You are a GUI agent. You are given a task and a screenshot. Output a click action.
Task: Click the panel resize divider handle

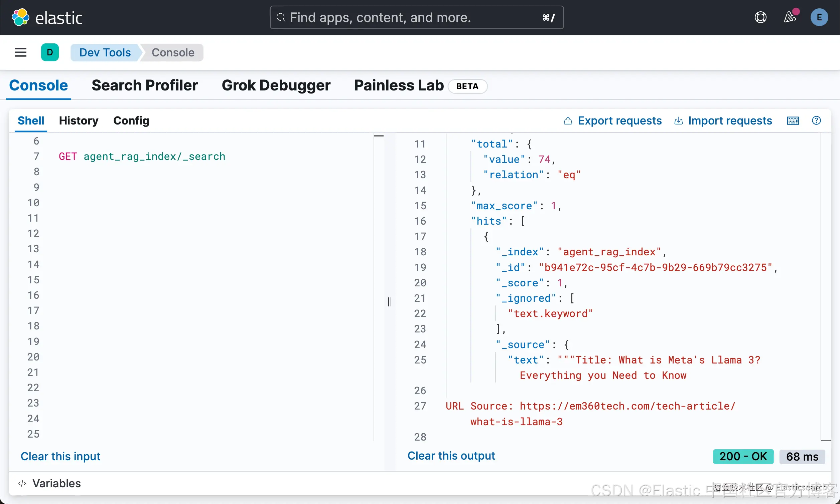pos(390,302)
